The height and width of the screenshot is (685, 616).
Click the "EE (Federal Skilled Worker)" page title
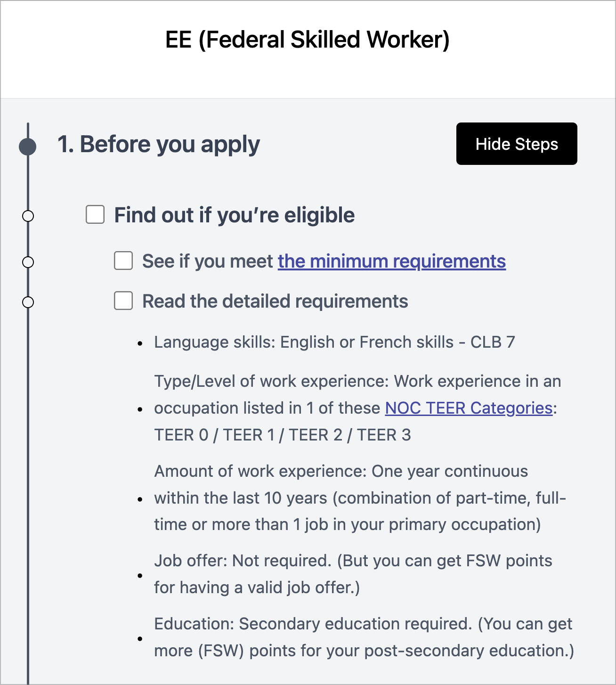[308, 40]
